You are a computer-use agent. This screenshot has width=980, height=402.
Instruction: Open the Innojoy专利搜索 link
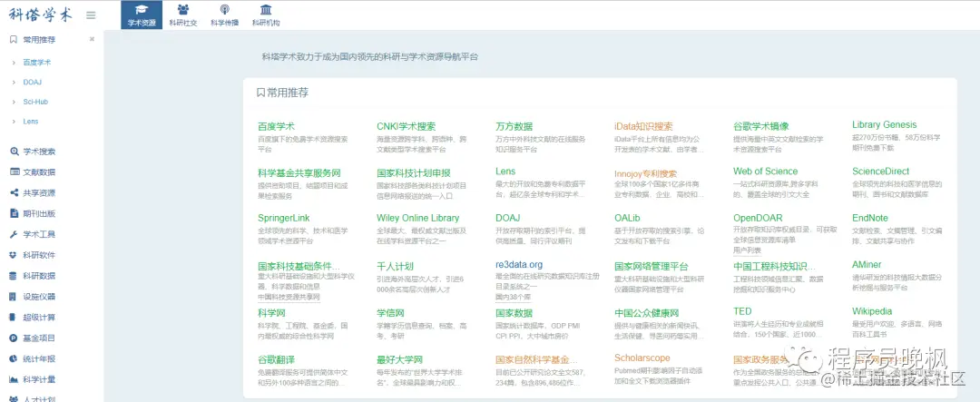(646, 173)
